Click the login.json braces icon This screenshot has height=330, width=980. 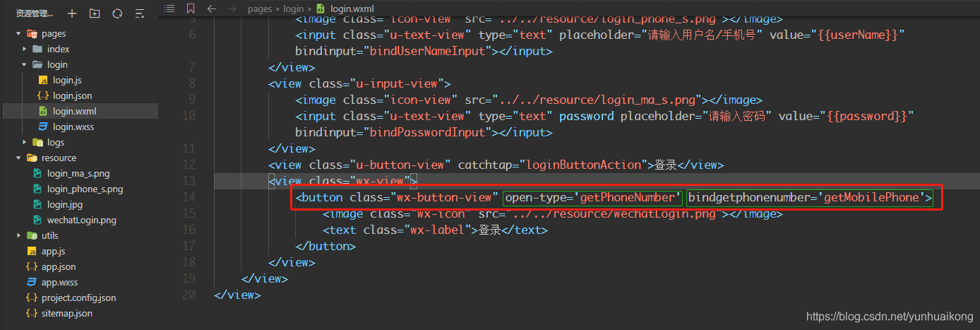43,95
